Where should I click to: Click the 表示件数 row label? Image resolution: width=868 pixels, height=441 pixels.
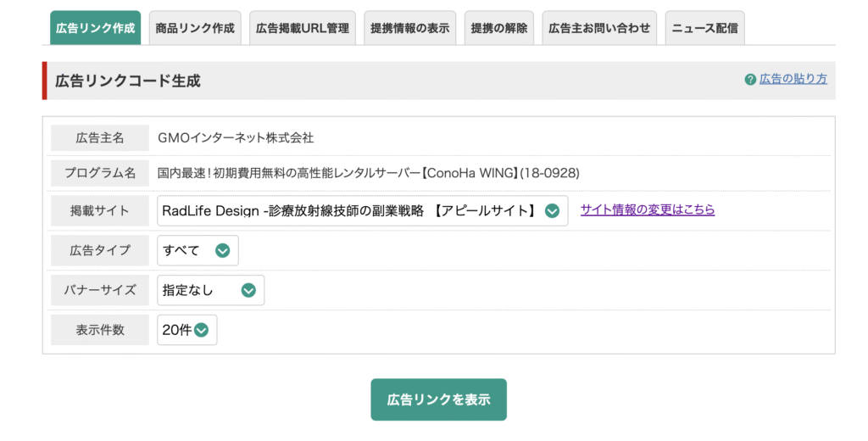(x=100, y=330)
